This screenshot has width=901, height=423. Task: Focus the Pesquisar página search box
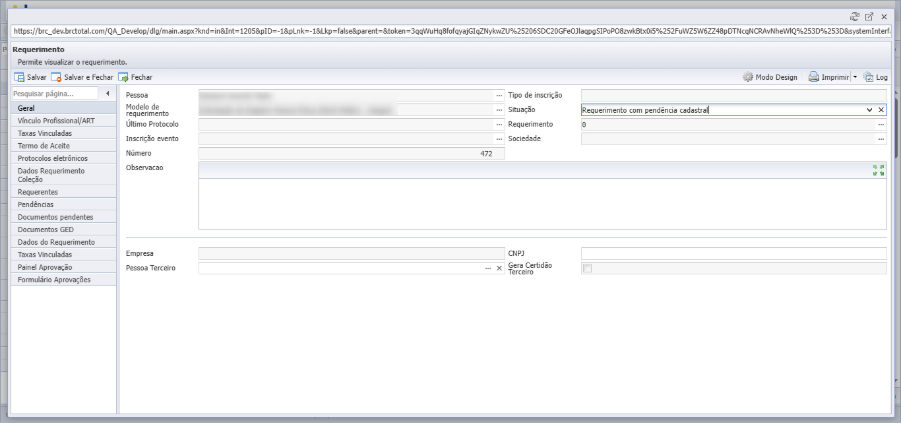[55, 93]
